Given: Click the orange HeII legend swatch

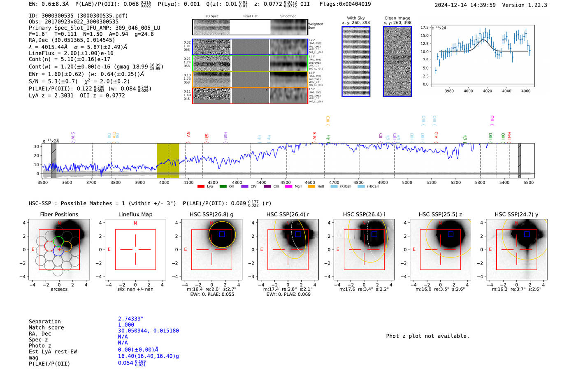Looking at the screenshot, I should tap(311, 186).
